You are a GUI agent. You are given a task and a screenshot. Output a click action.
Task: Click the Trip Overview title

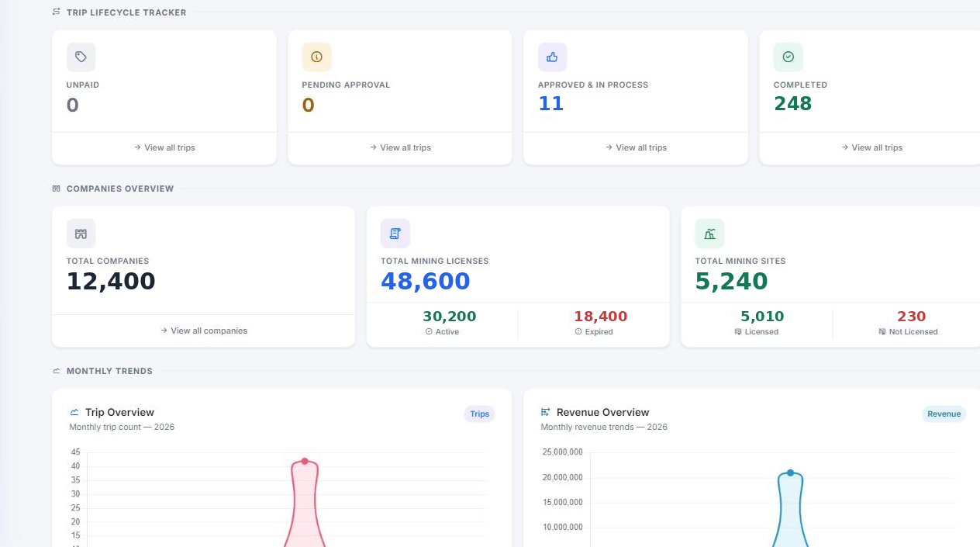tap(119, 412)
